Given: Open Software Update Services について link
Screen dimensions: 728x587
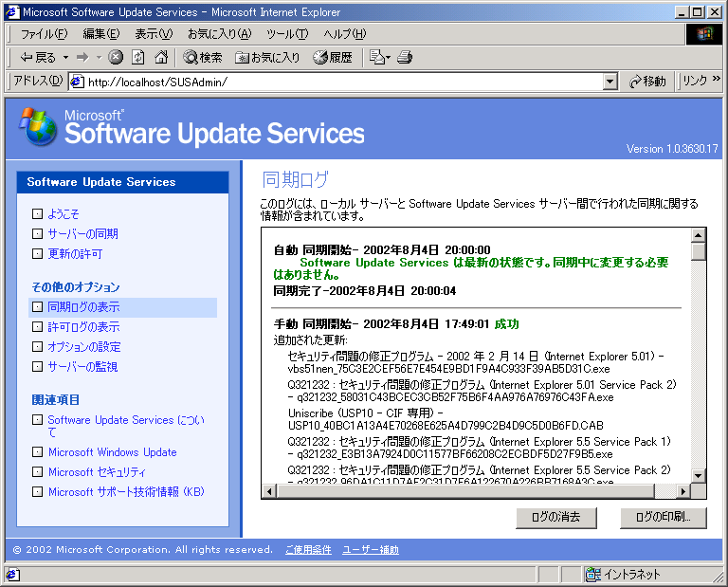Looking at the screenshot, I should click(126, 426).
